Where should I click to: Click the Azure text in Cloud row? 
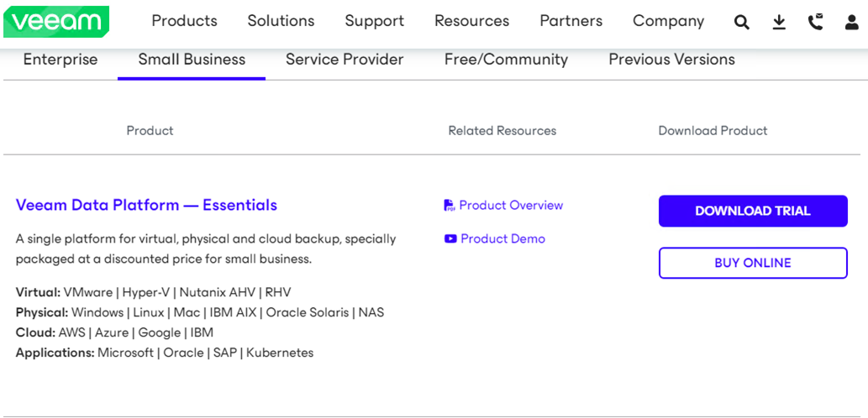click(111, 333)
